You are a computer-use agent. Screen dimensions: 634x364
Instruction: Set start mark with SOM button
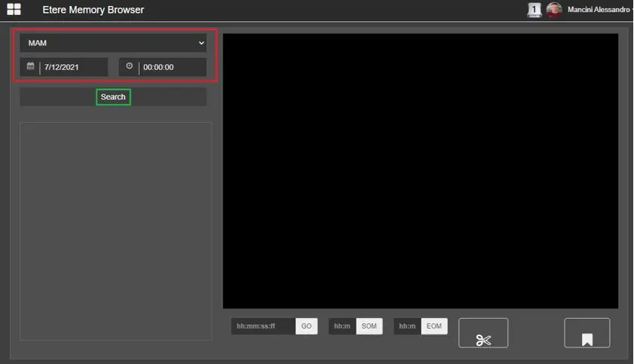369,326
